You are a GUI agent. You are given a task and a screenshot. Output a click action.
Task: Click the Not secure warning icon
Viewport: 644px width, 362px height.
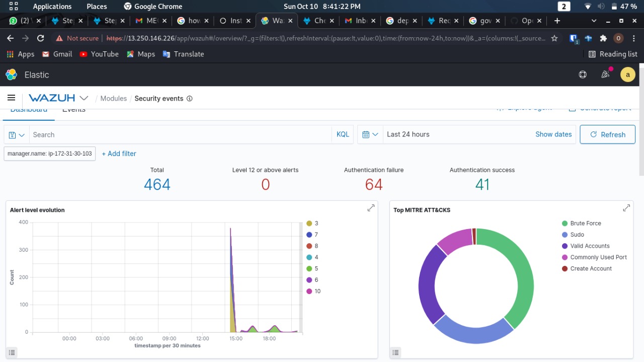click(59, 38)
